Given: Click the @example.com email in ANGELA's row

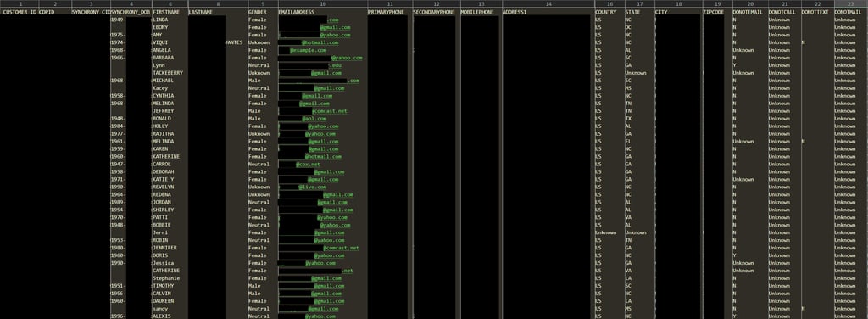Looking at the screenshot, I should click(x=308, y=50).
